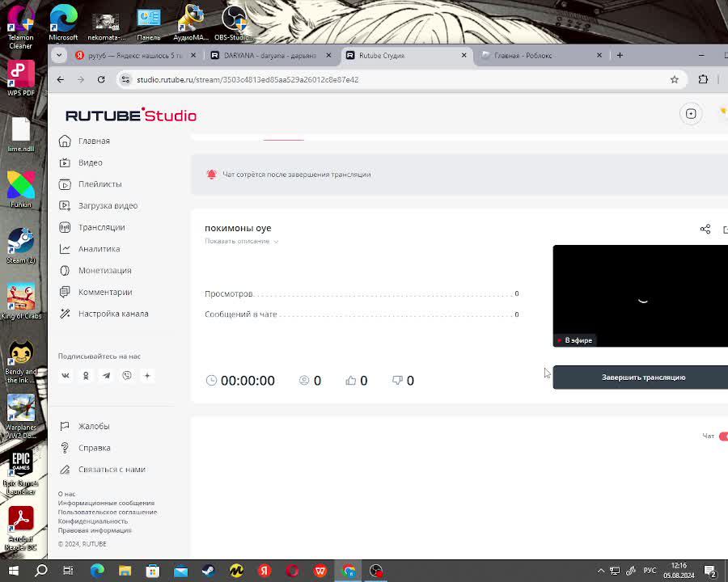Expand Показать описание under the stream title

coord(241,242)
